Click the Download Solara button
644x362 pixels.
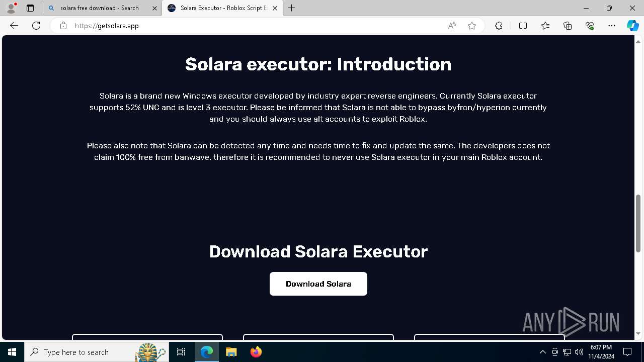[x=318, y=284]
